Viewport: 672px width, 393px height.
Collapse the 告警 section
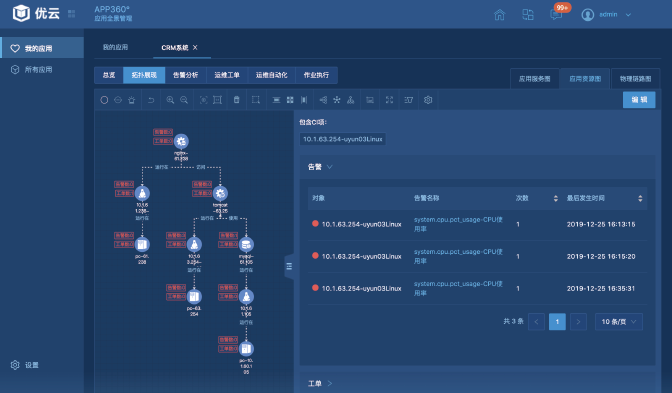pyautogui.click(x=330, y=167)
